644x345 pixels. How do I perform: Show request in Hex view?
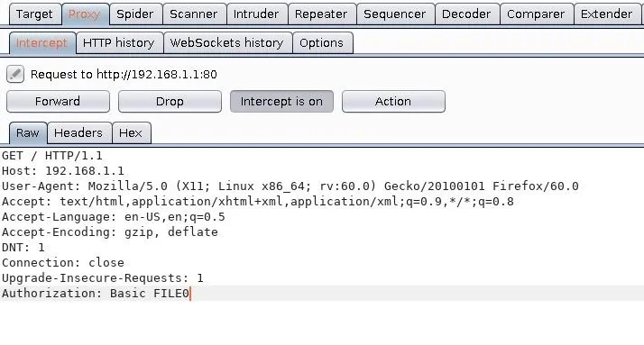(x=132, y=133)
